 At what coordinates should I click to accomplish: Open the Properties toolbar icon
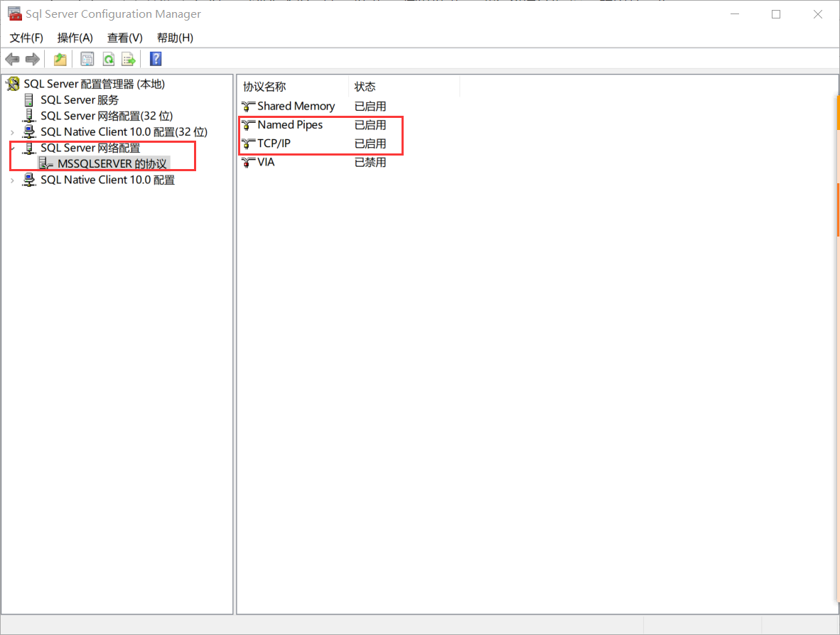[87, 59]
